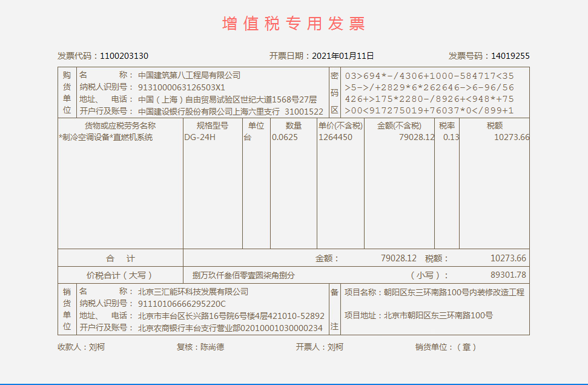Image resolution: width=588 pixels, height=385 pixels.
Task: Click amount 79028.12 in the item row
Action: click(x=417, y=137)
